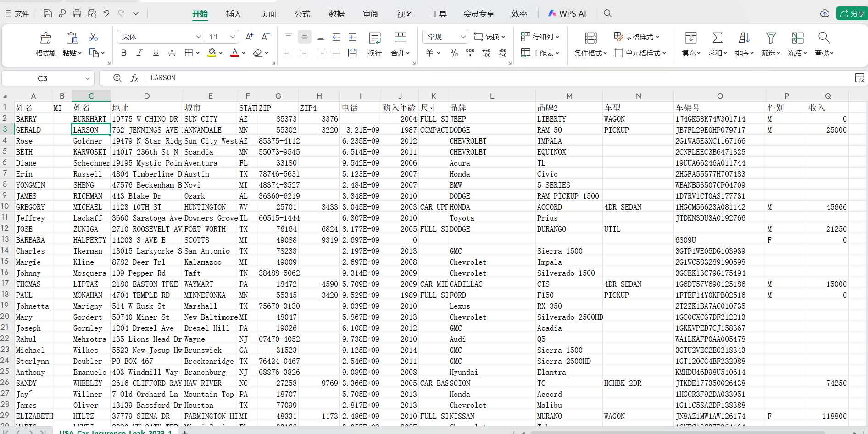Toggle vertical middle alignment
Viewport: 868px width, 434px height.
304,37
